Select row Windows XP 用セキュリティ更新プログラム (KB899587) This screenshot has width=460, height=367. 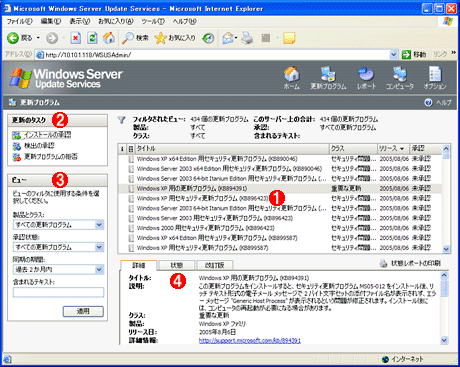point(280,248)
